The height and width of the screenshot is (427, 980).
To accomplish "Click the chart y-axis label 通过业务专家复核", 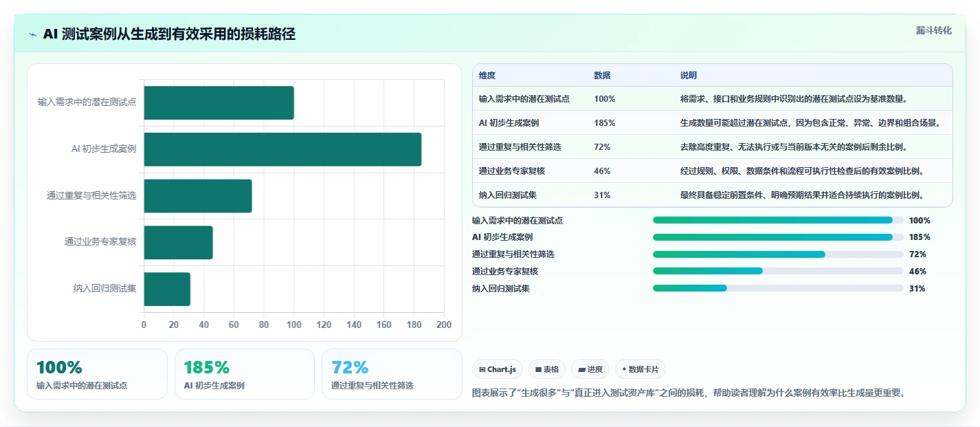I will point(100,242).
